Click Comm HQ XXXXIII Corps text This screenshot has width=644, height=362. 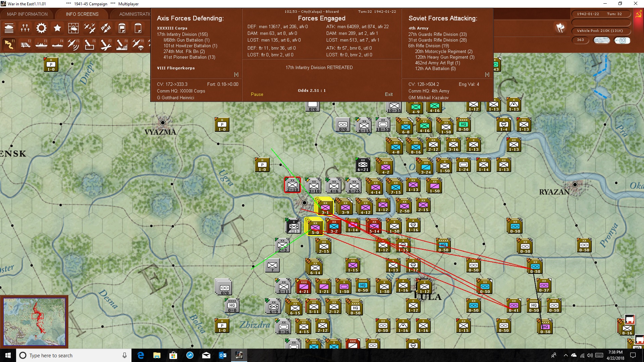(181, 91)
